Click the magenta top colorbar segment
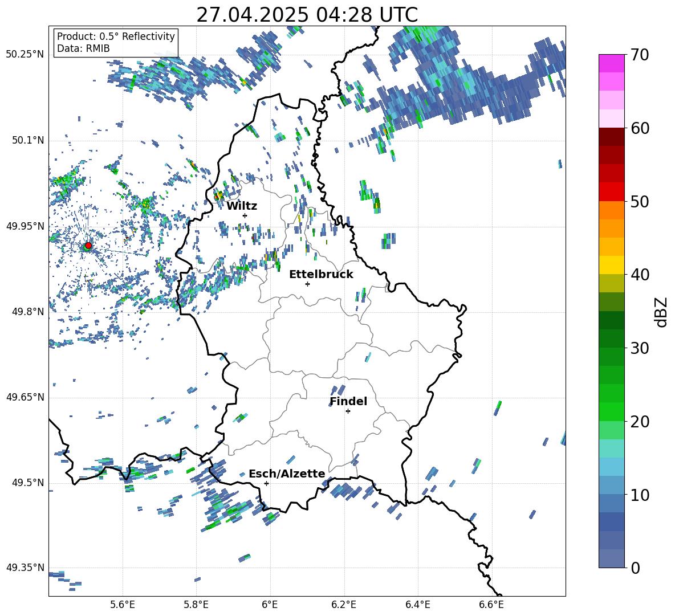Screen dimensions: 675x616 coord(611,63)
